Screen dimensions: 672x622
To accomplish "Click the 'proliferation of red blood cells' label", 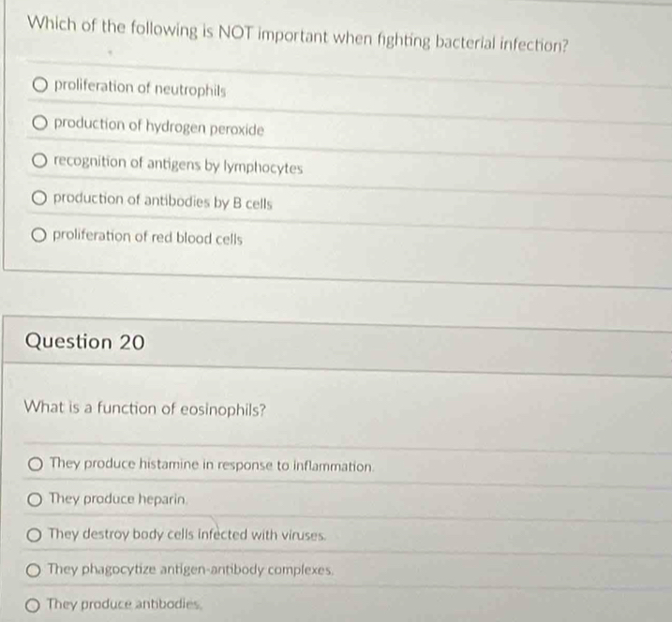I will coord(147,237).
